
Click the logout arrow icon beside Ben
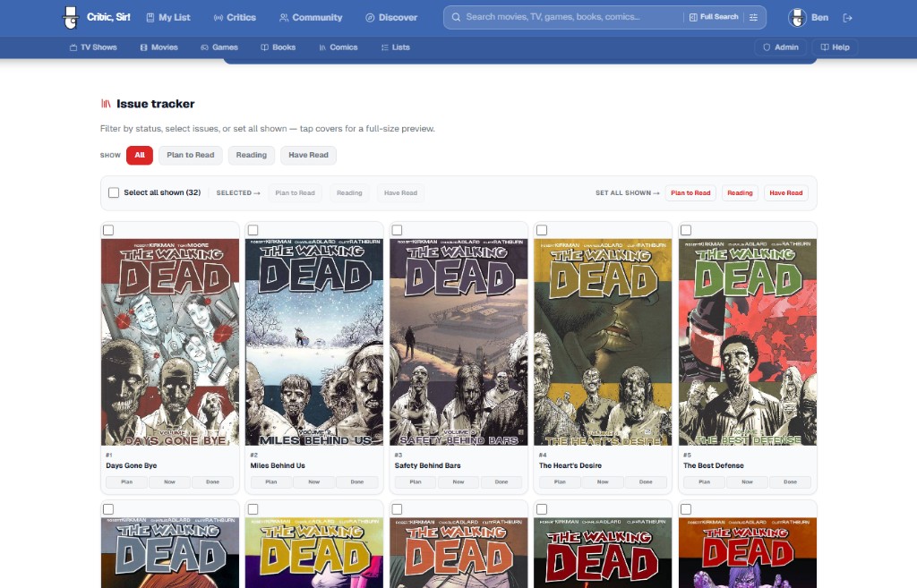coord(848,18)
